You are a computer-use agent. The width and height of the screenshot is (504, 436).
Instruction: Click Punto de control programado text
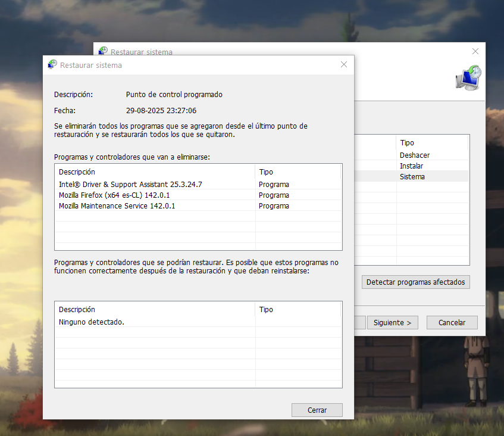pos(174,95)
